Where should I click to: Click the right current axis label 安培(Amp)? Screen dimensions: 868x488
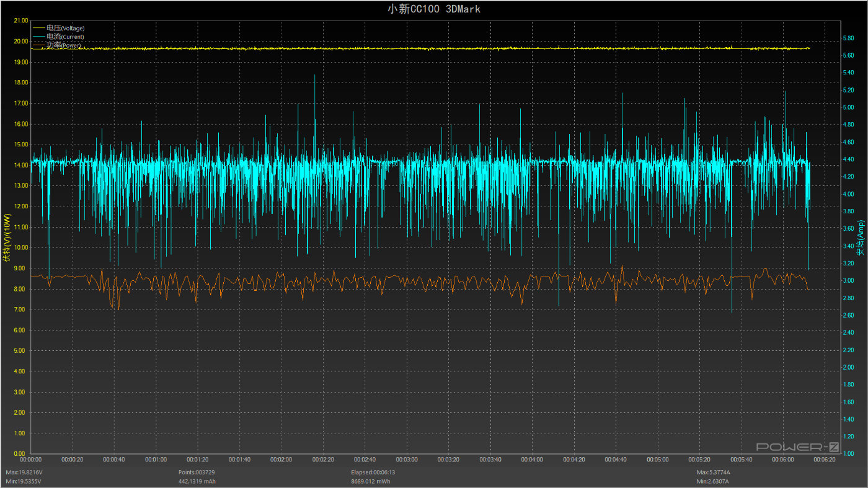point(861,237)
